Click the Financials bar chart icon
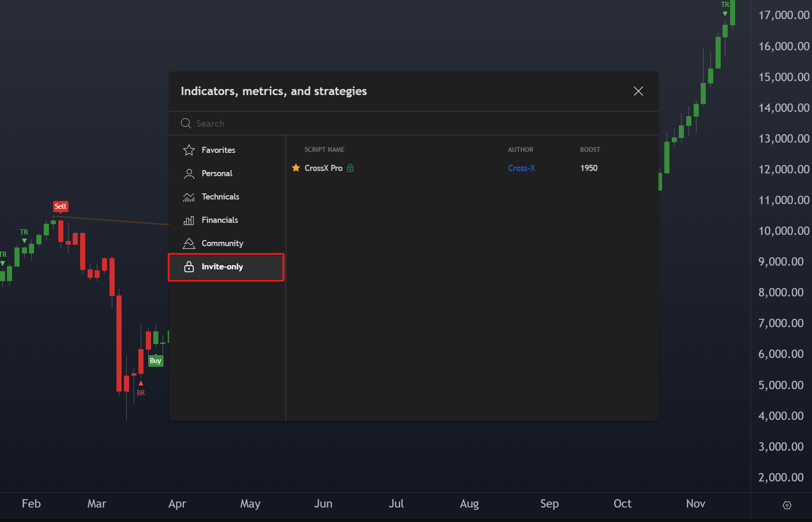Image resolution: width=812 pixels, height=522 pixels. pos(189,220)
